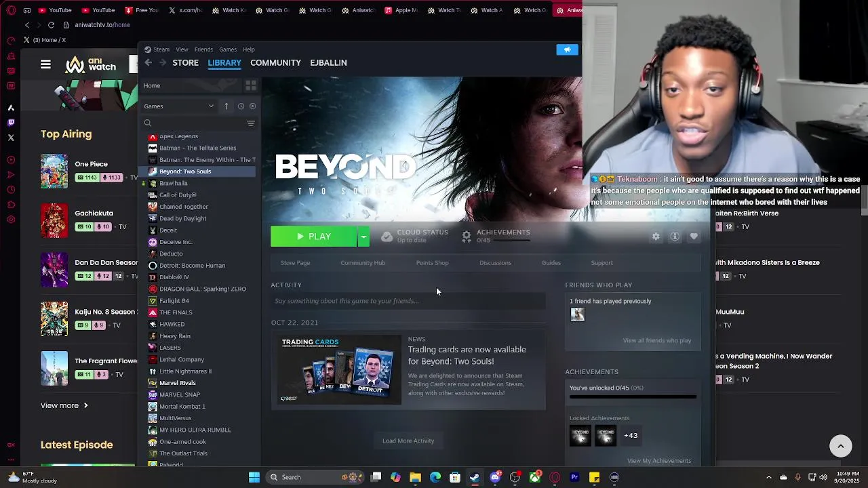Click the friend avatar under Friends Who Play

click(577, 314)
